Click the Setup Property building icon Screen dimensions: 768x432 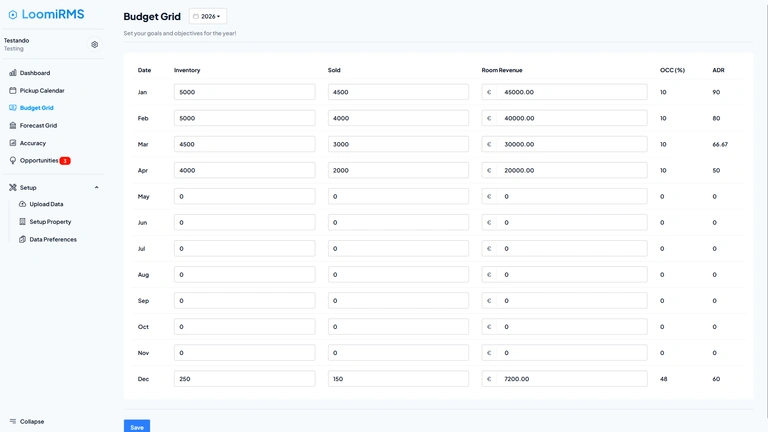23,222
